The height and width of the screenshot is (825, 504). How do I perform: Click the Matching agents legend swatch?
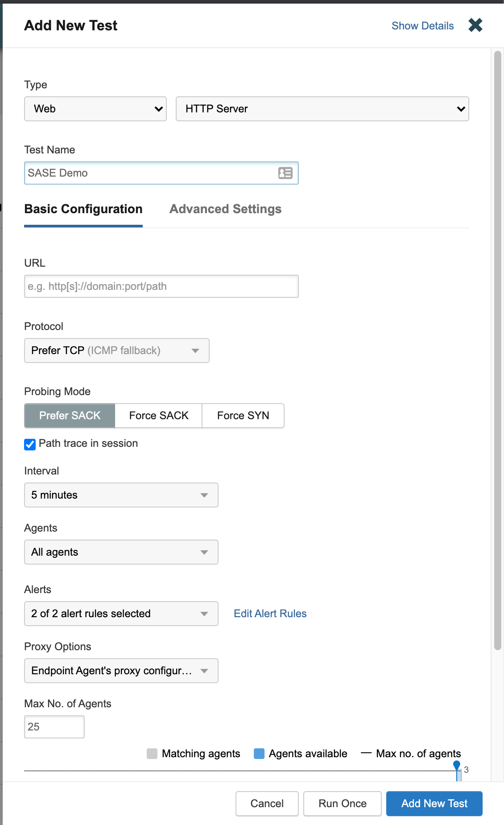(152, 754)
